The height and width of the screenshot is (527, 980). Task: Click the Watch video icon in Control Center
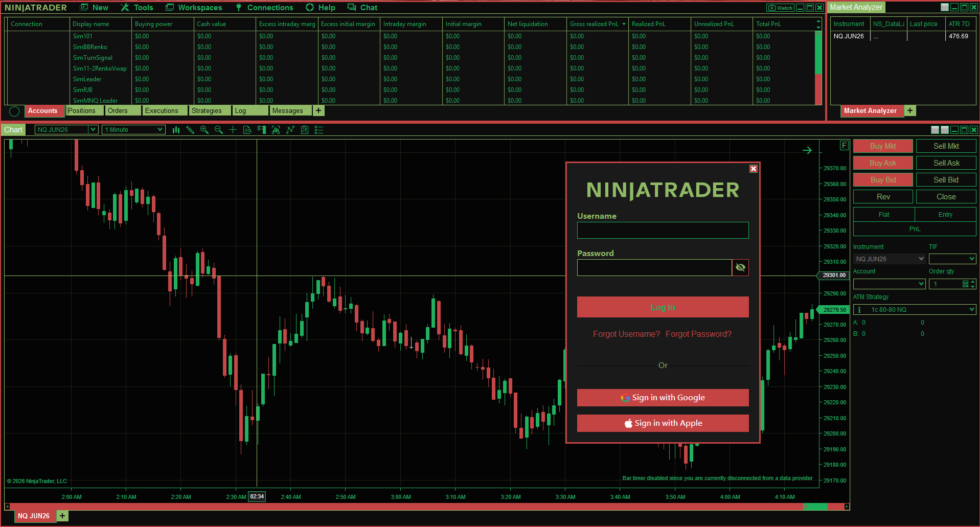(x=780, y=8)
